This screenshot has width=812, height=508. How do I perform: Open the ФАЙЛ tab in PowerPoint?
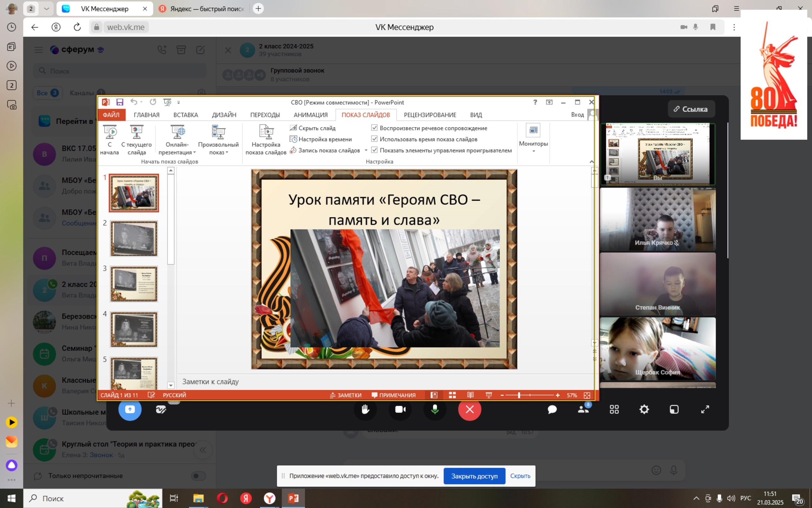pos(111,115)
